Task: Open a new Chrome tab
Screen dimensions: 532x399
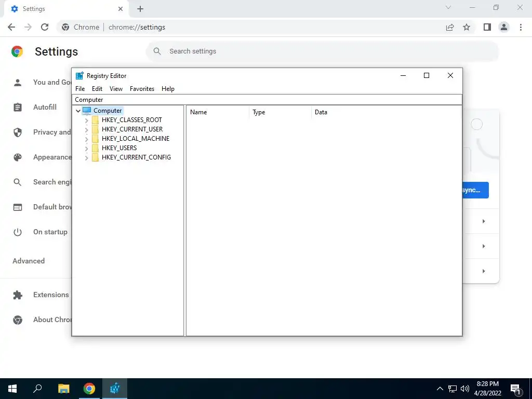Action: pyautogui.click(x=140, y=9)
